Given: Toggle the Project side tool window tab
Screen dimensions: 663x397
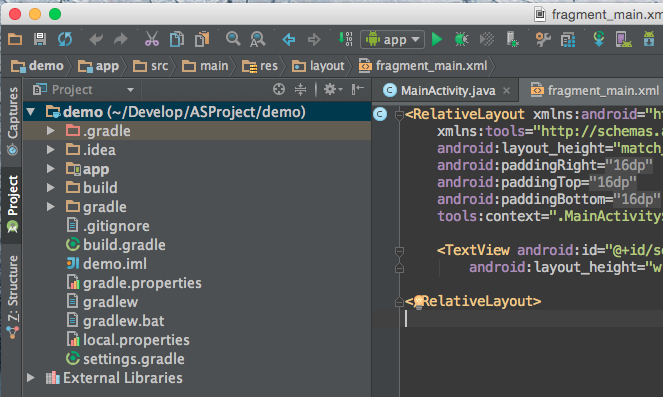Looking at the screenshot, I should 12,204.
